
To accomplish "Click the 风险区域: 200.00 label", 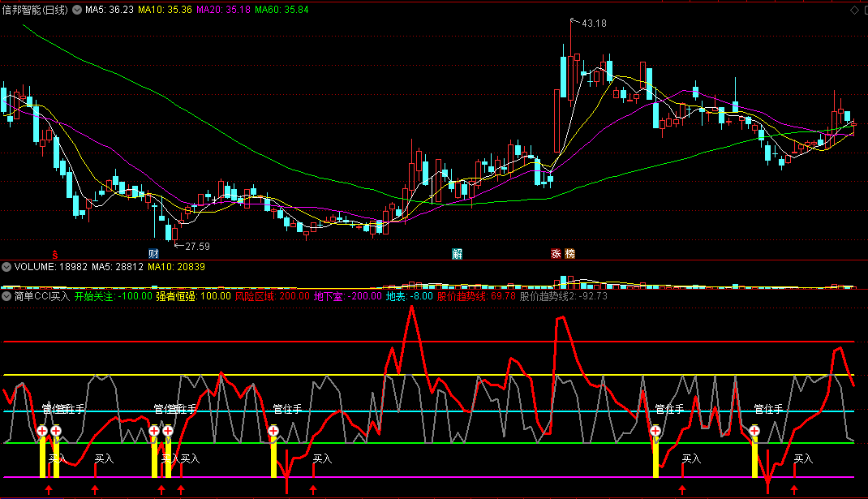I will click(273, 296).
